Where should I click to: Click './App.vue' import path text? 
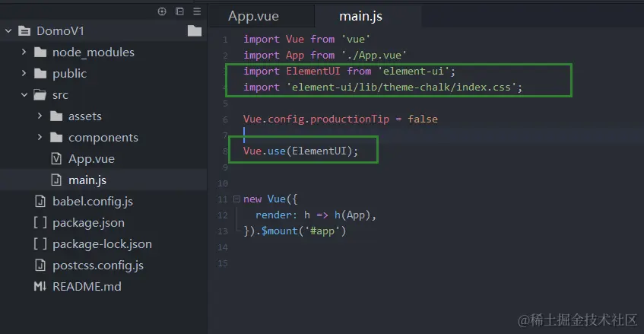374,55
